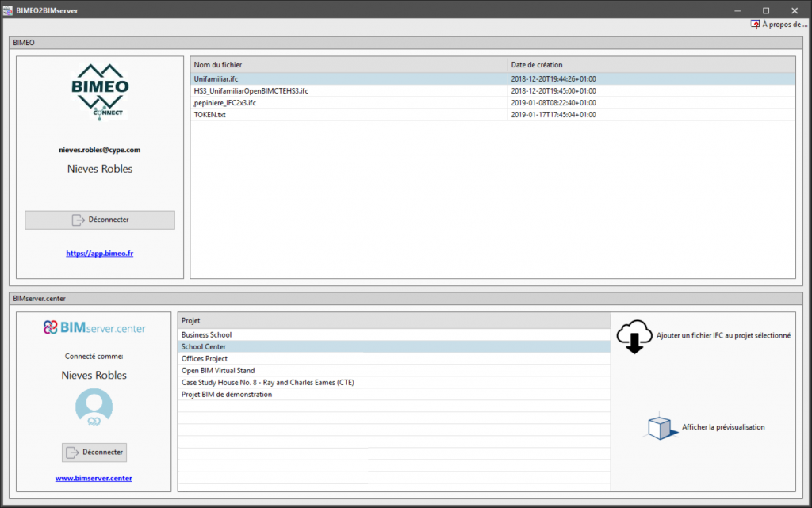This screenshot has height=508, width=812.
Task: Click date 2019-01-17T17:45:04+01:00
Action: 553,115
